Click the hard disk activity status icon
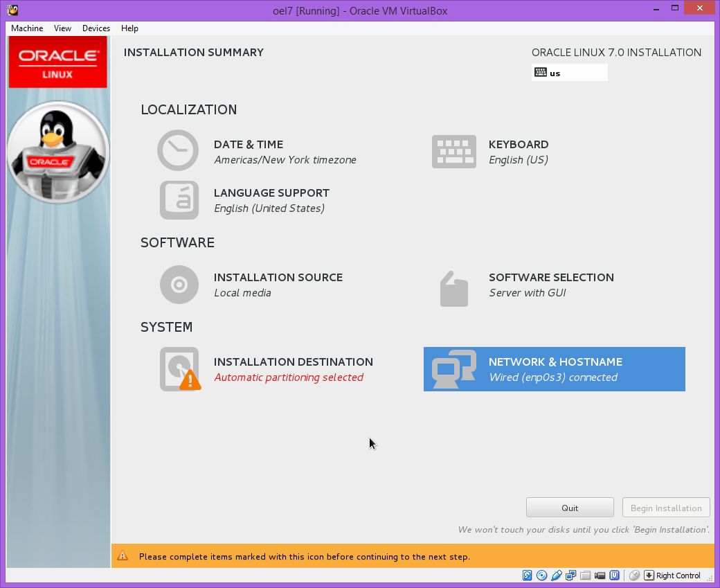 click(x=527, y=575)
